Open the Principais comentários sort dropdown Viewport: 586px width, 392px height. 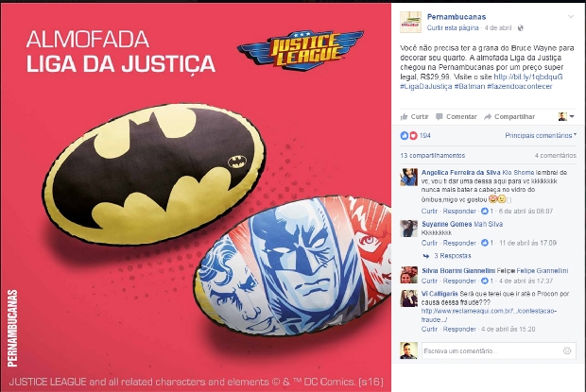coord(541,135)
